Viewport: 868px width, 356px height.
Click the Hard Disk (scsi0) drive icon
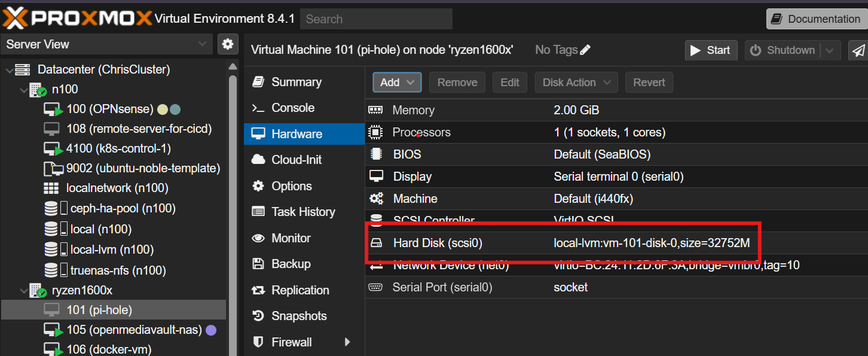[376, 243]
